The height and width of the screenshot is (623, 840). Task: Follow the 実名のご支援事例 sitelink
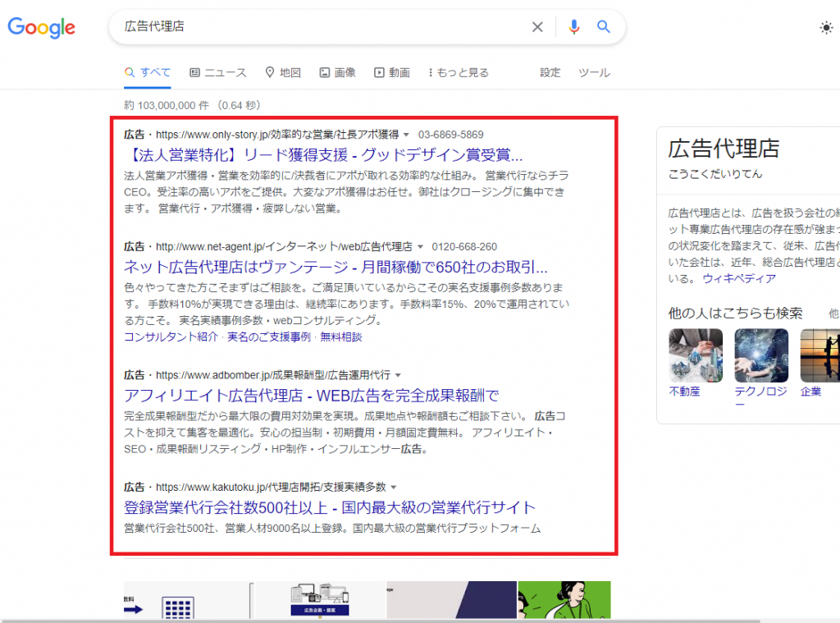click(269, 337)
